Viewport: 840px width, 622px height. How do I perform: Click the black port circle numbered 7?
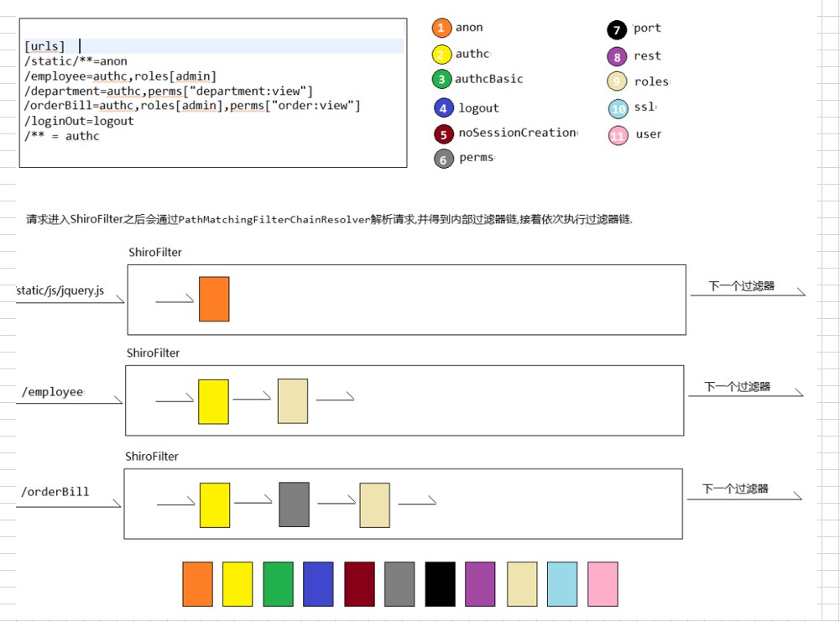tap(617, 30)
